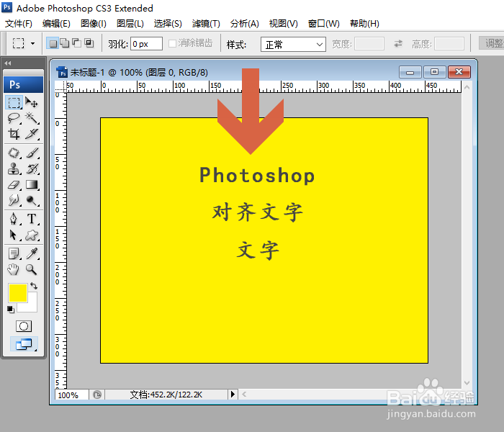Open the 窗口(W) menu
Viewport: 504px width, 432px height.
pyautogui.click(x=323, y=24)
